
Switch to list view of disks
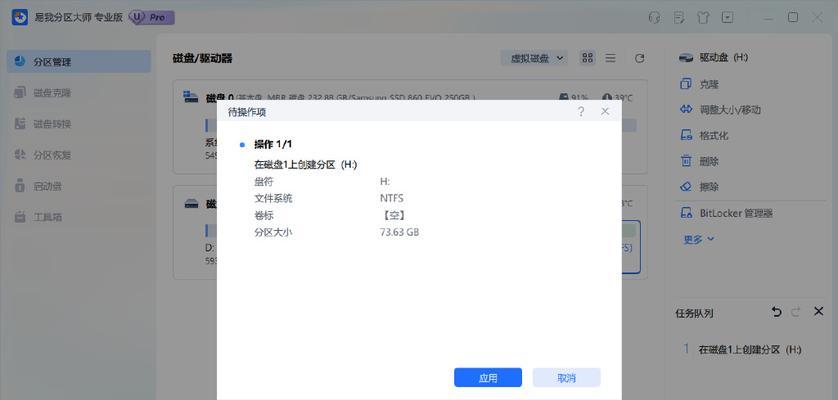(610, 58)
